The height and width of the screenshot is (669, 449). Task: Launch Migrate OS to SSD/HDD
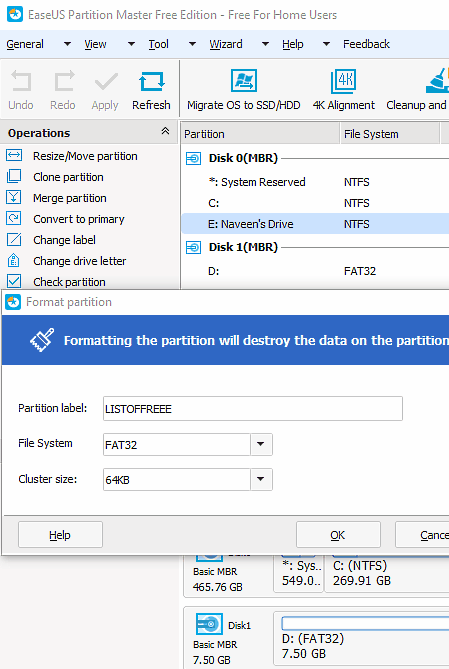[244, 90]
